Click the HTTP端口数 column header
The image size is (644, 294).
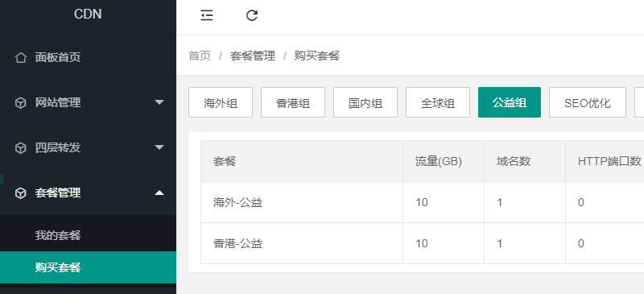[609, 161]
